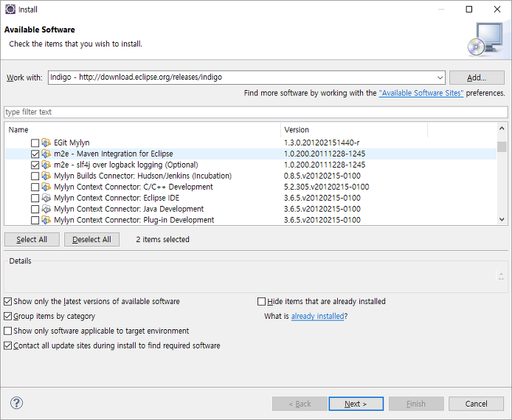Click version 5.2.305.v20120215-0100 cell
The height and width of the screenshot is (420, 512).
(x=326, y=187)
